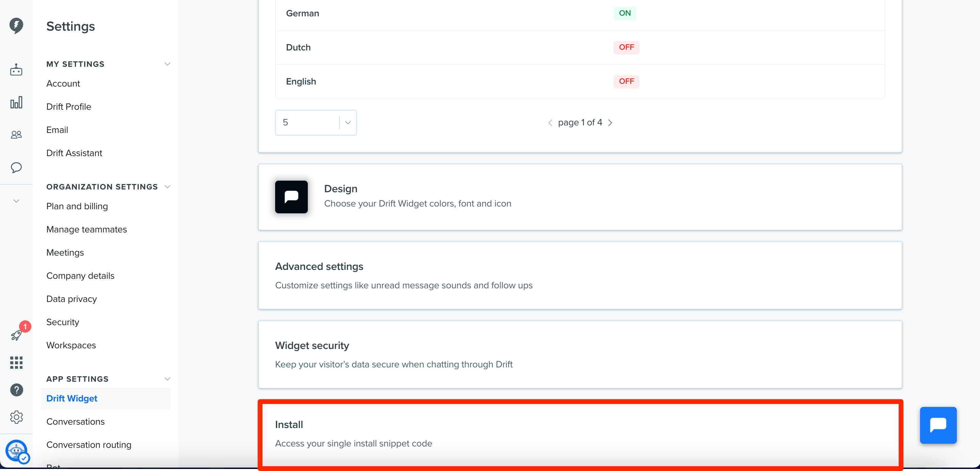Collapse the MY SETTINGS section
This screenshot has height=471, width=980.
point(168,64)
